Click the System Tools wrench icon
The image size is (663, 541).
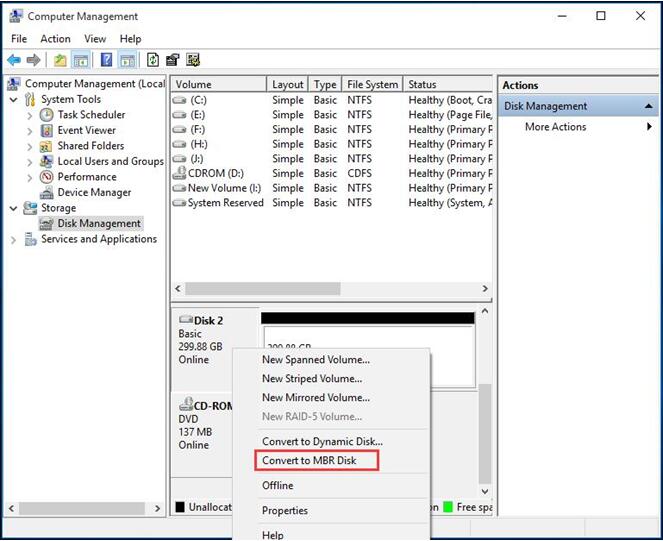[x=30, y=99]
